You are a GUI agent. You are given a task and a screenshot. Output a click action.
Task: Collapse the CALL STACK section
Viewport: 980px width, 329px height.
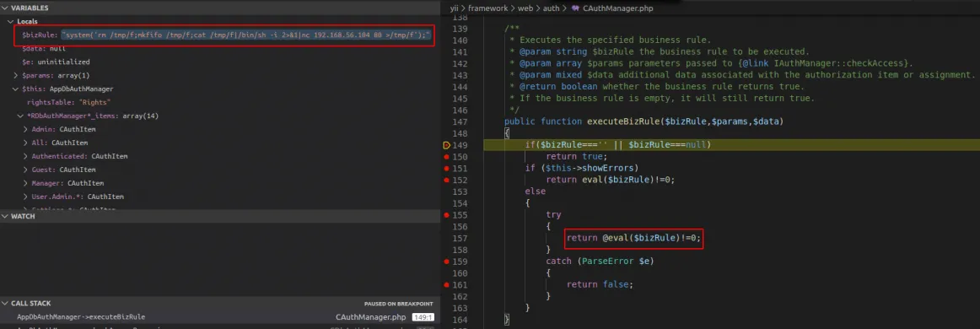click(x=5, y=304)
